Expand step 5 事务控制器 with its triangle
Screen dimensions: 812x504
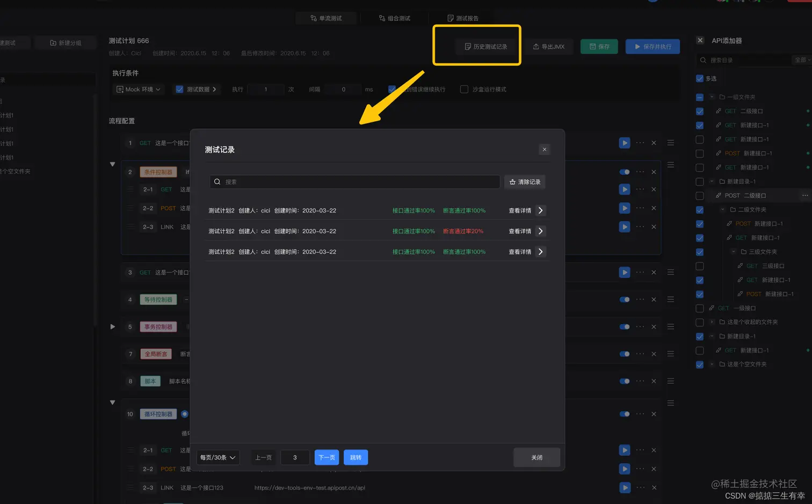[x=113, y=326]
